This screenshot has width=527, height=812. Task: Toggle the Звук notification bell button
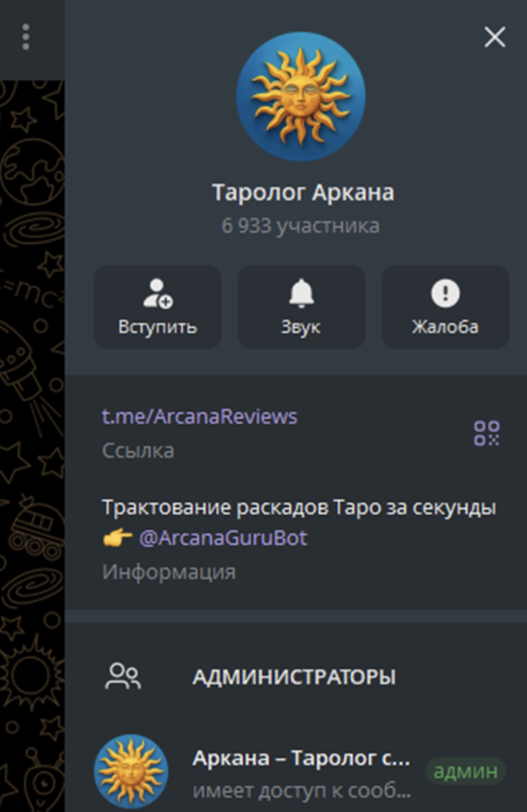click(x=301, y=307)
